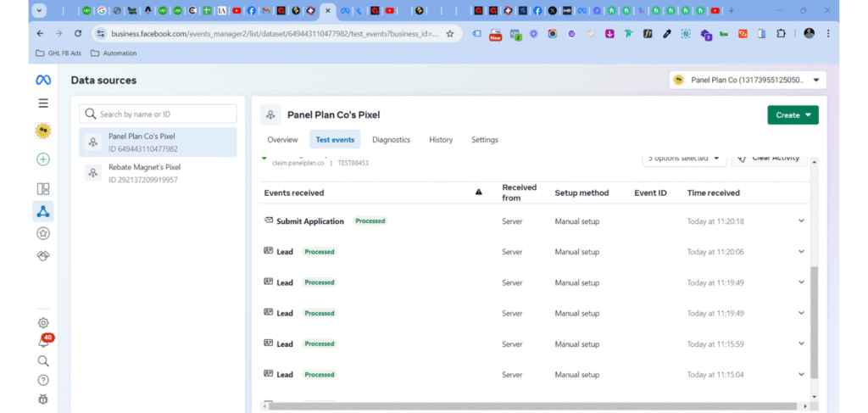
Task: Select the Data sources sidebar icon
Action: [x=43, y=211]
